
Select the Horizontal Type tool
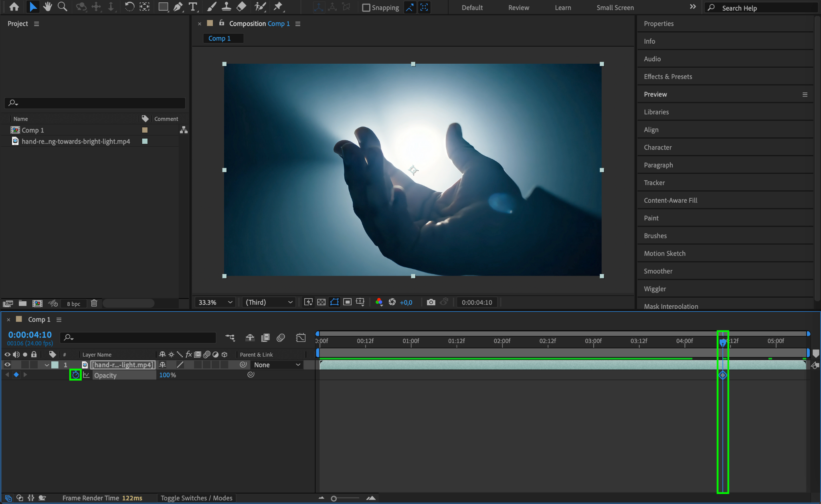coord(193,7)
